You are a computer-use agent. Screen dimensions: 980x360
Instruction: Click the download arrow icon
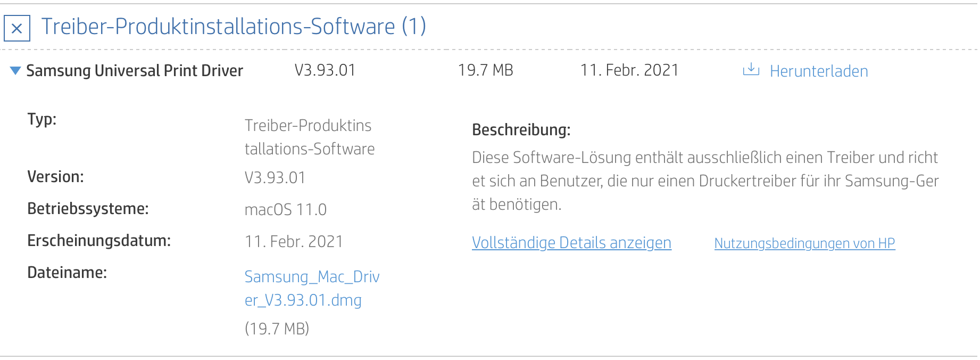point(751,70)
